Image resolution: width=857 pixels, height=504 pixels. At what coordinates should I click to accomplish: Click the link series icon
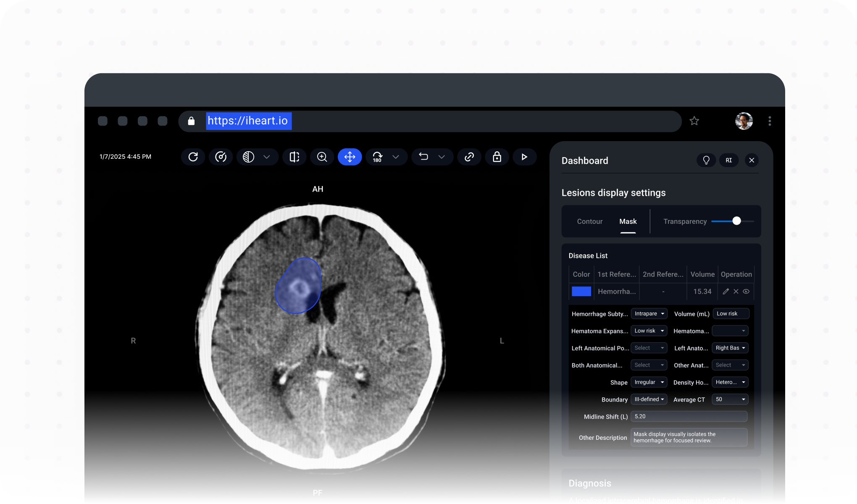point(469,157)
